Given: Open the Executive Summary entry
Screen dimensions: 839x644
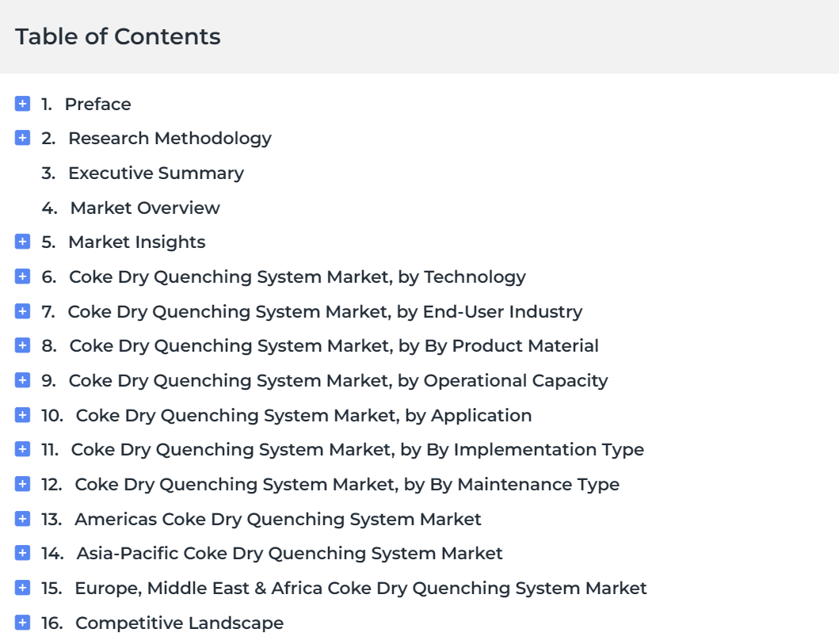Looking at the screenshot, I should coord(156,173).
